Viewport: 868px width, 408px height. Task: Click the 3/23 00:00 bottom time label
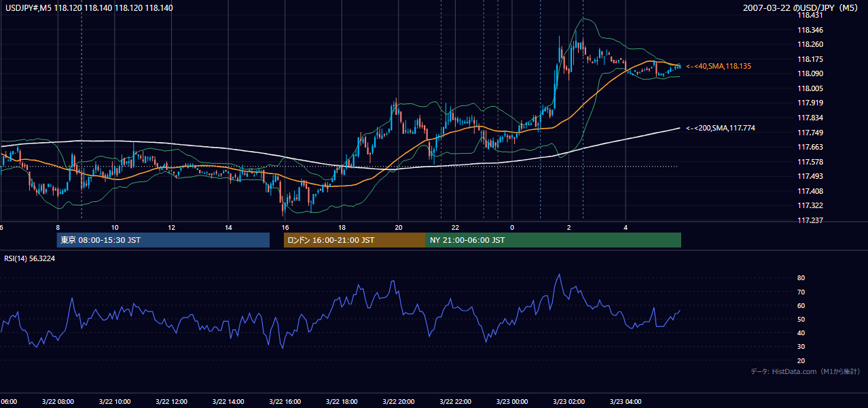click(511, 401)
